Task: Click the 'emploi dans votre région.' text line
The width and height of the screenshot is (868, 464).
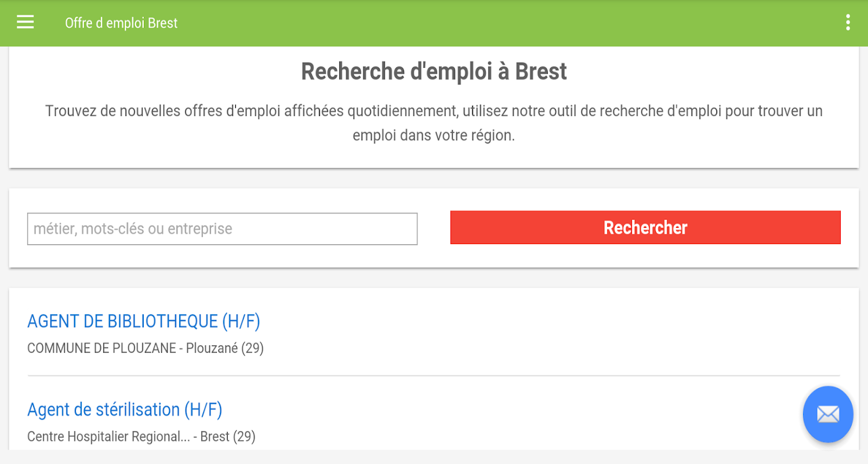Action: [434, 137]
